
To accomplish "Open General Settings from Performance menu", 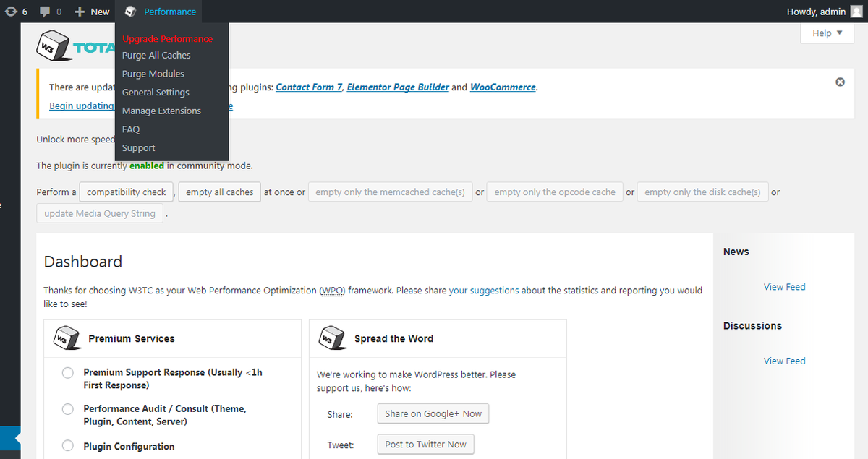I will (x=156, y=93).
